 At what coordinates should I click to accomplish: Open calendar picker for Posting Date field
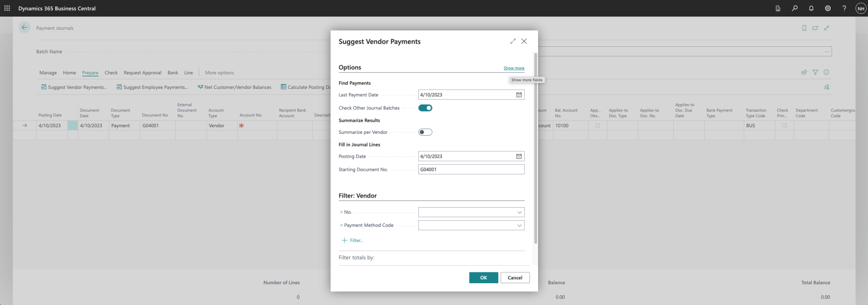pyautogui.click(x=519, y=156)
